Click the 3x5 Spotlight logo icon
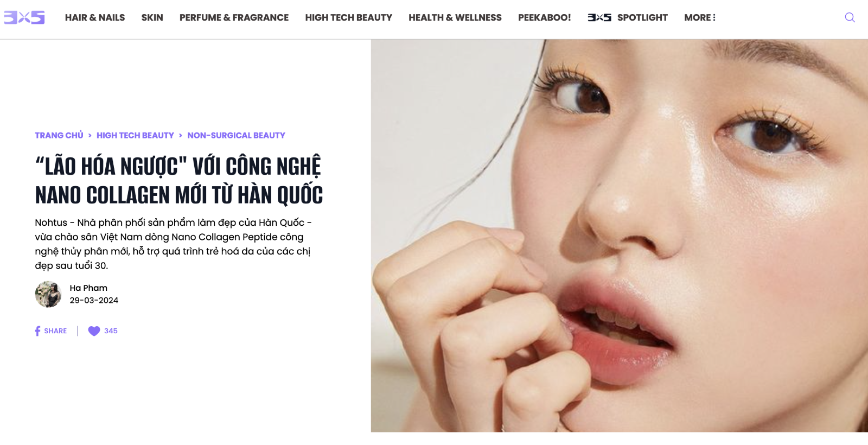The height and width of the screenshot is (445, 868). 599,17
